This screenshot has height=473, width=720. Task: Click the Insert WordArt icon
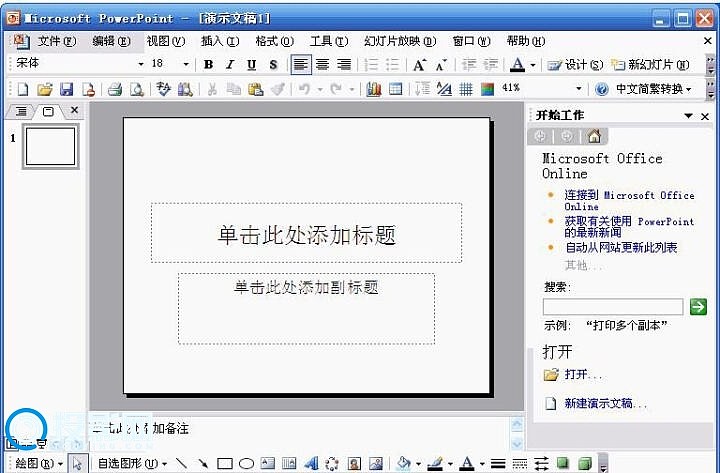pyautogui.click(x=310, y=463)
